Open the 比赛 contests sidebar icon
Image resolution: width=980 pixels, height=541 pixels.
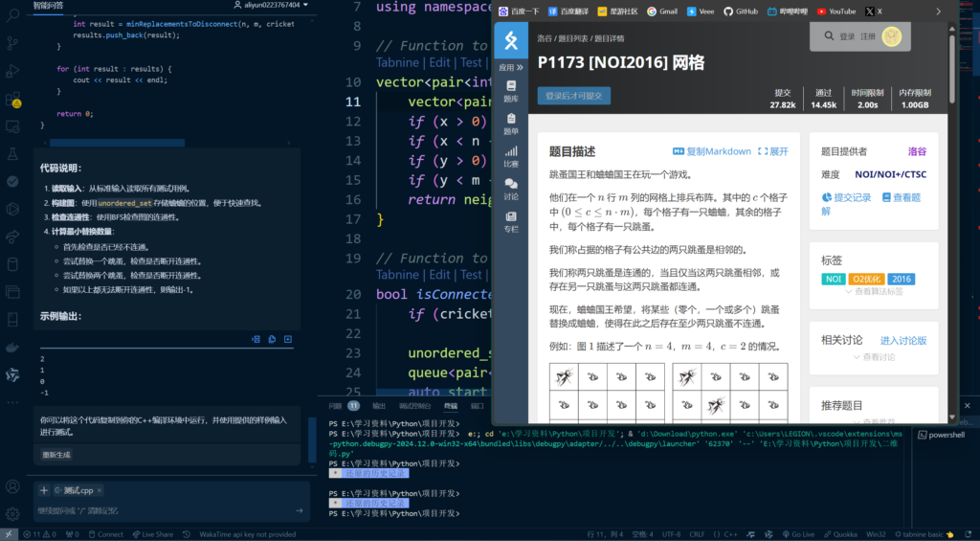click(x=511, y=155)
